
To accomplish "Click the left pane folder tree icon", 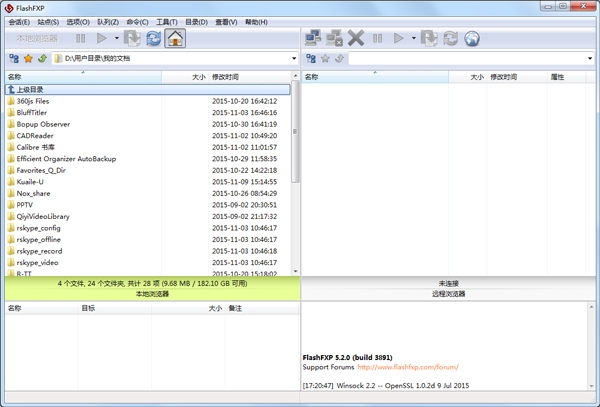I will 14,58.
